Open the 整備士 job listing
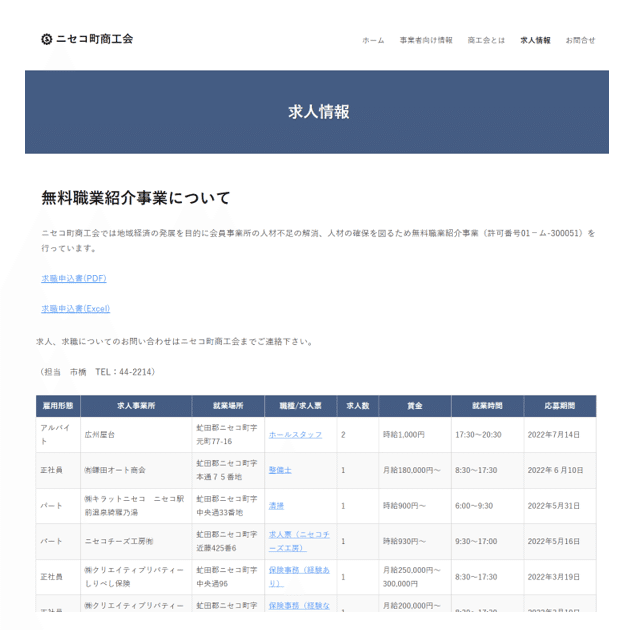Image resolution: width=623 pixels, height=630 pixels. 280,470
